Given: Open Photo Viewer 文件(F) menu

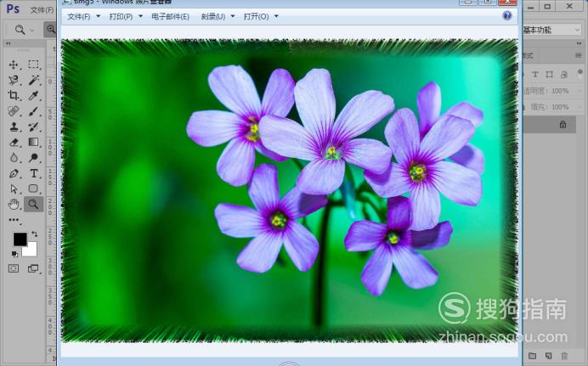Looking at the screenshot, I should point(79,16).
